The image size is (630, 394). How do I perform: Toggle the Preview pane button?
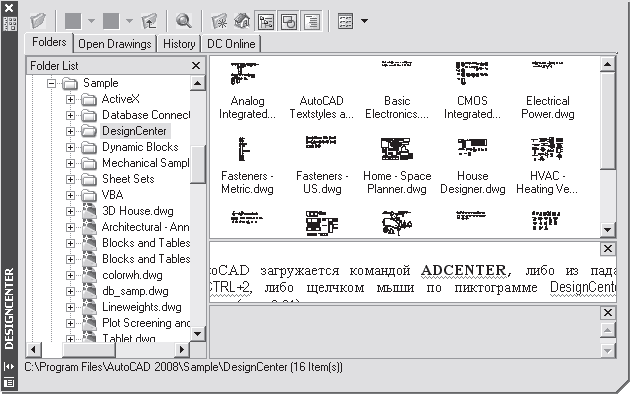point(288,21)
